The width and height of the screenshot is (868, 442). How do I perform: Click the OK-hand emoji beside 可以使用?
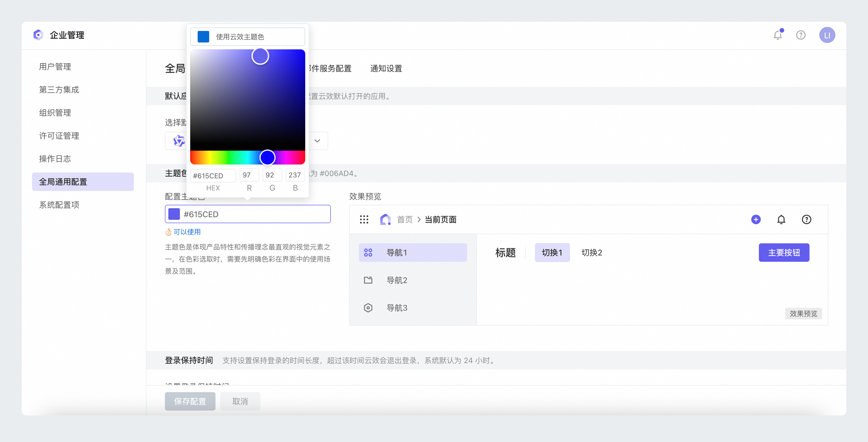click(168, 232)
